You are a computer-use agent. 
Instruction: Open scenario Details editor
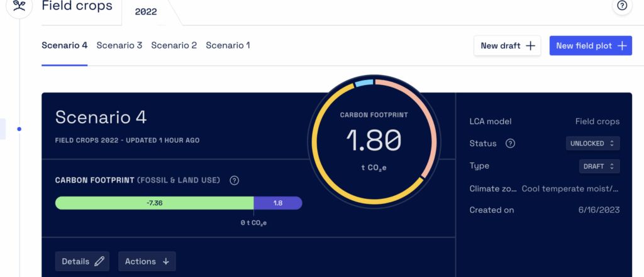coord(82,261)
